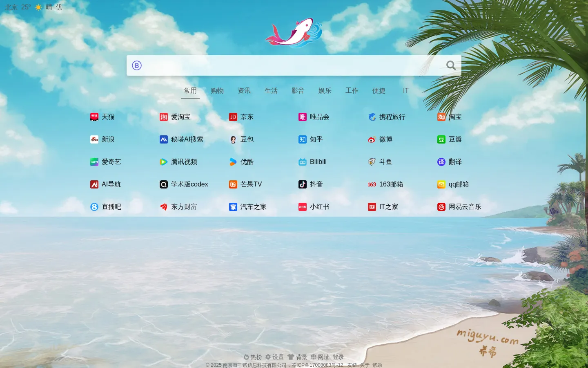Open the 小红书 red icon

pyautogui.click(x=303, y=207)
